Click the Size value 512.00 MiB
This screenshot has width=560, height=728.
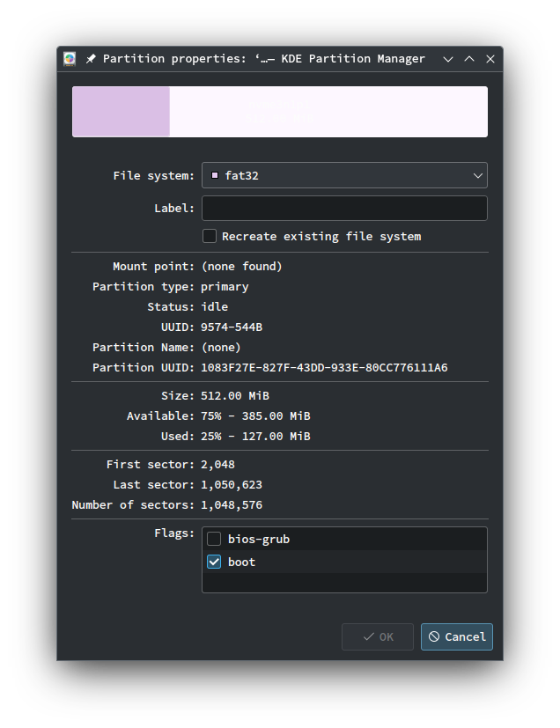click(x=235, y=396)
